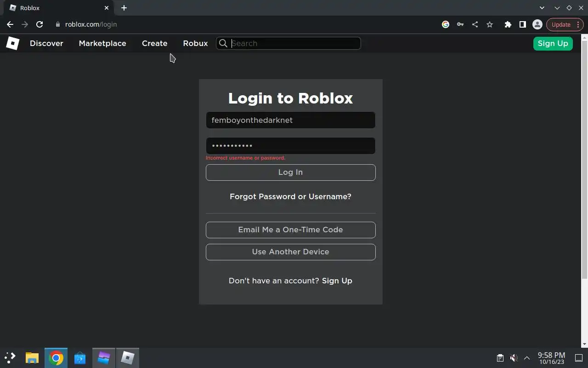Image resolution: width=588 pixels, height=368 pixels.
Task: Open a new tab with the plus icon
Action: pyautogui.click(x=124, y=8)
